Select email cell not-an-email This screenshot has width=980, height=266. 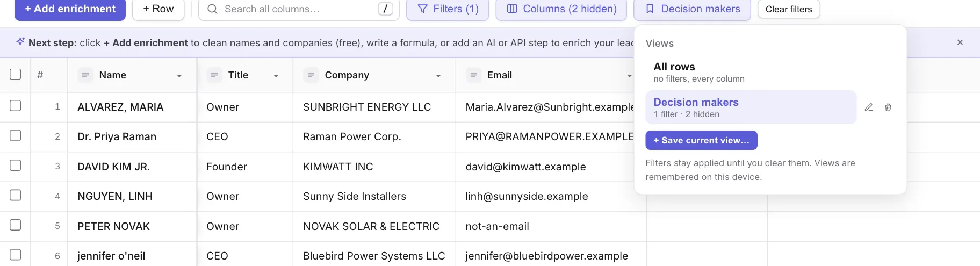551,226
